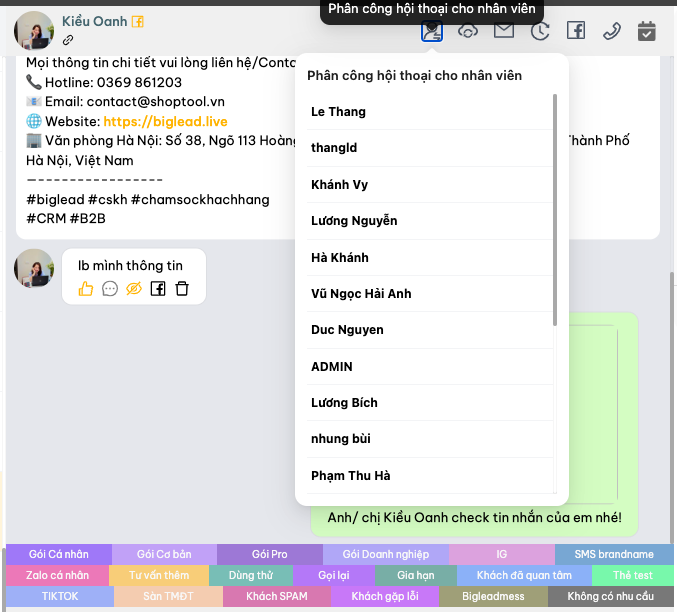Click the assign conversation to staff icon
The width and height of the screenshot is (677, 612).
pyautogui.click(x=432, y=31)
